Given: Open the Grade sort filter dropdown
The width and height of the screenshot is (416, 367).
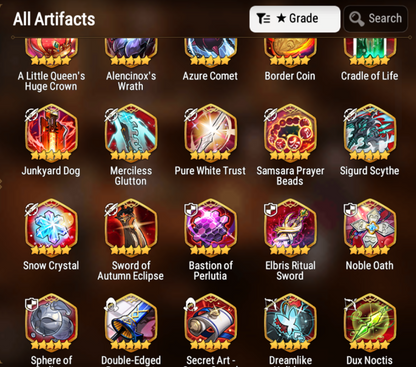Looking at the screenshot, I should pos(295,19).
